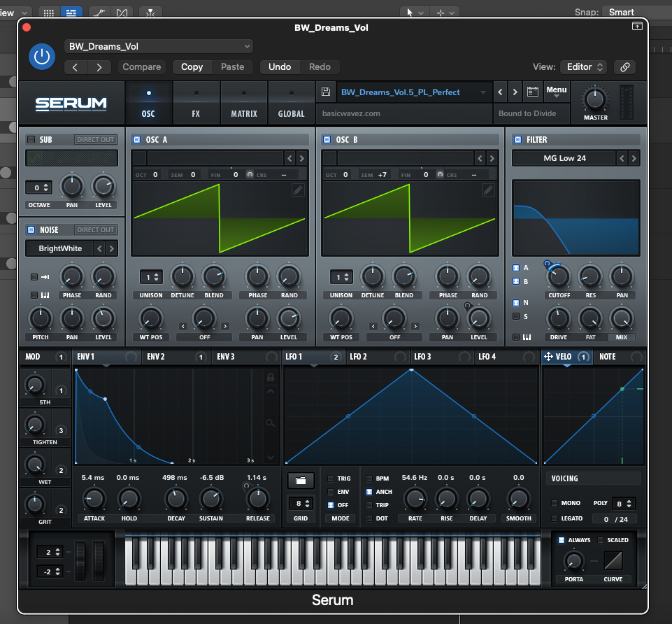Open the preset browser list icon beside Menu
Screen dimensions: 672x624
(532, 92)
